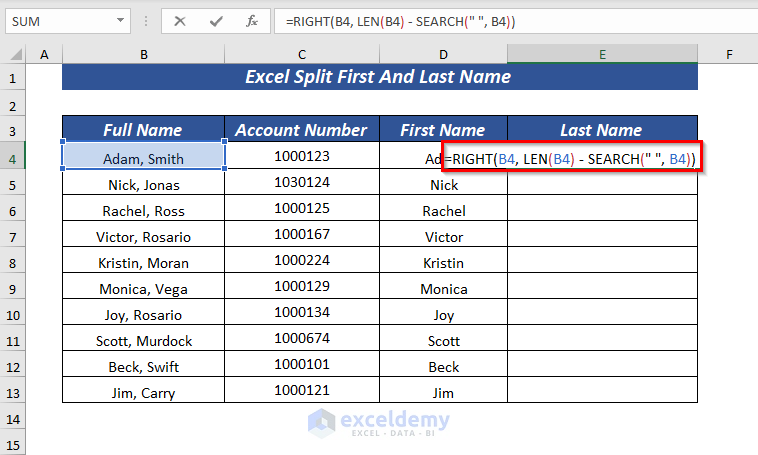The width and height of the screenshot is (758, 455).
Task: Click the title cell Excel Split First And Last Name
Action: [x=380, y=77]
